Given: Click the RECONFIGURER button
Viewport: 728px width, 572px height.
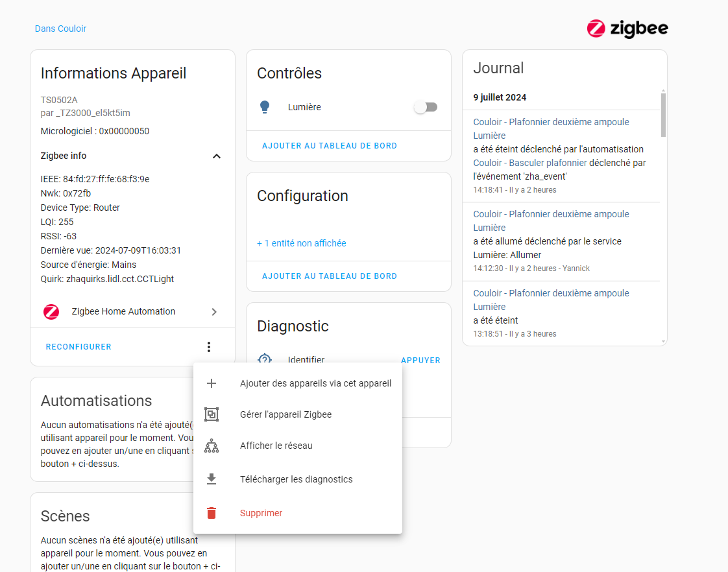Looking at the screenshot, I should tap(79, 346).
